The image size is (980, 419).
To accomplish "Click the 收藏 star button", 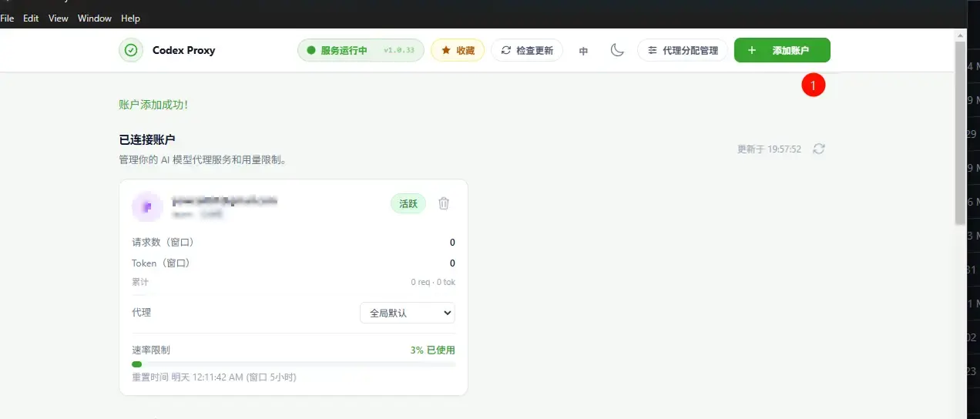I will pos(458,50).
